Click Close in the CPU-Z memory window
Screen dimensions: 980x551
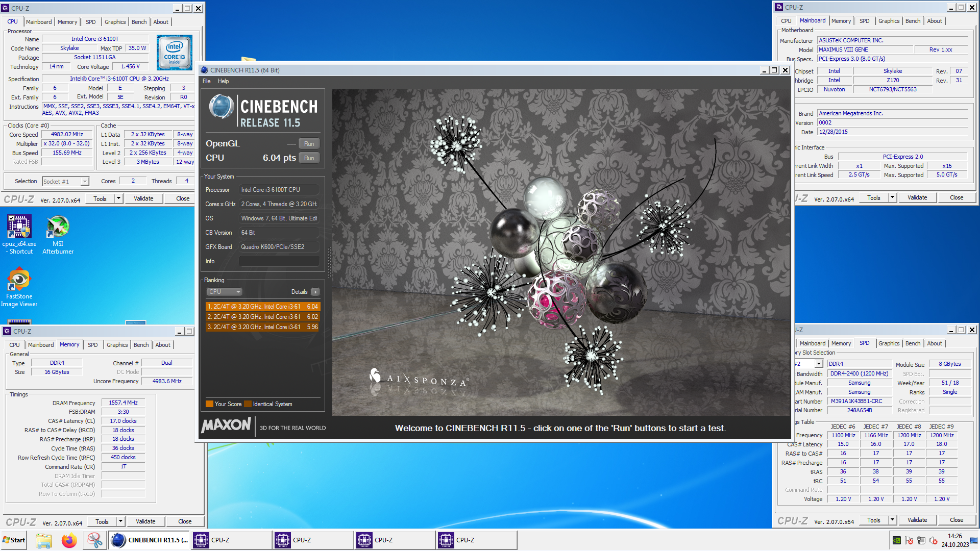185,521
